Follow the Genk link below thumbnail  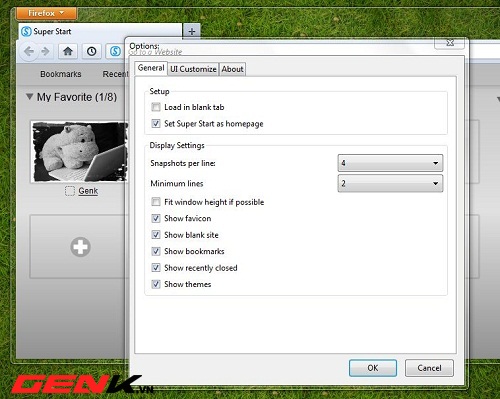[x=88, y=191]
